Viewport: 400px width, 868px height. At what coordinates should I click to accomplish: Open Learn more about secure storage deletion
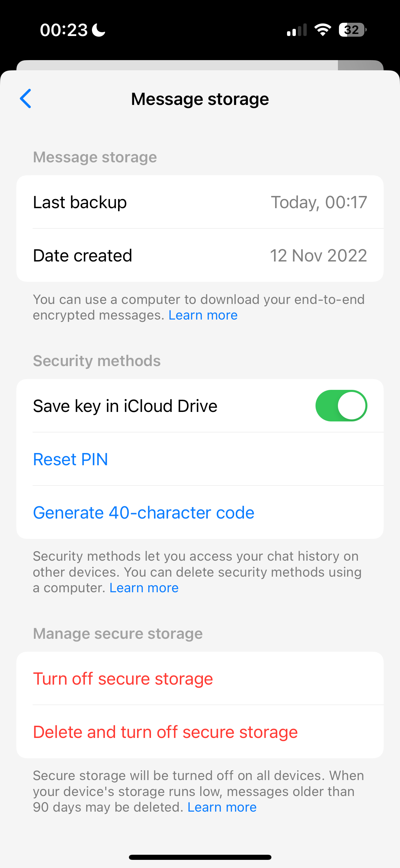point(222,807)
